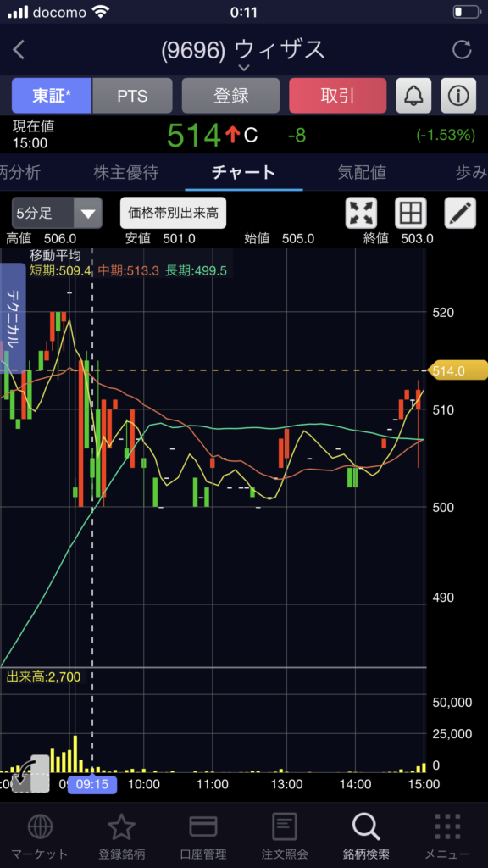Switch to the 東証 market
488x868 pixels.
pyautogui.click(x=52, y=96)
